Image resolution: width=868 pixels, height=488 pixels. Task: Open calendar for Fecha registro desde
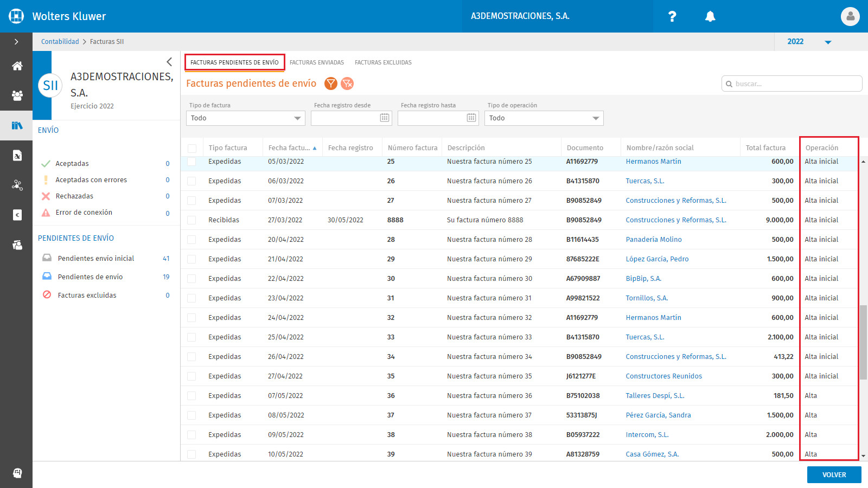(x=385, y=118)
